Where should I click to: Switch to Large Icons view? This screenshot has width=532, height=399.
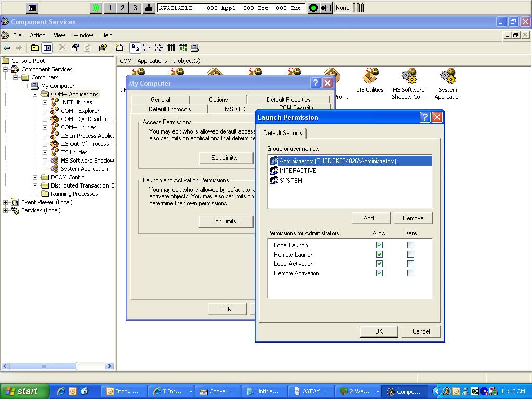pyautogui.click(x=135, y=48)
